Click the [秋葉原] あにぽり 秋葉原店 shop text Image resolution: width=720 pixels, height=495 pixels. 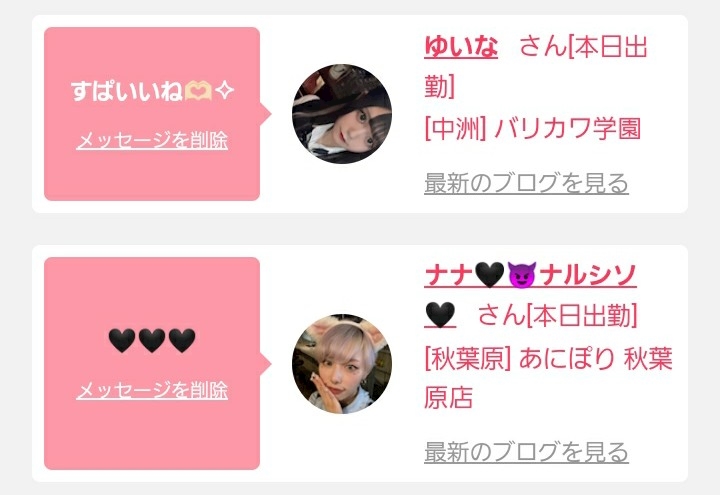pos(548,378)
